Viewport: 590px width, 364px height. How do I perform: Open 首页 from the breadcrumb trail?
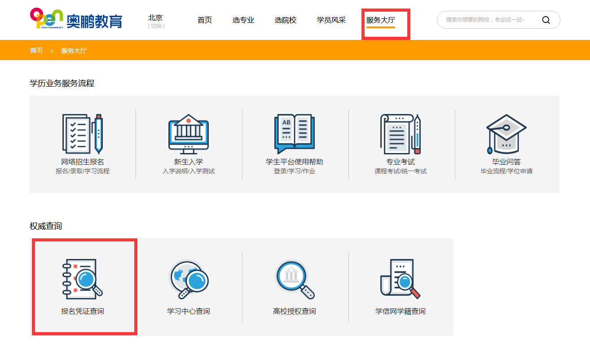click(x=36, y=50)
